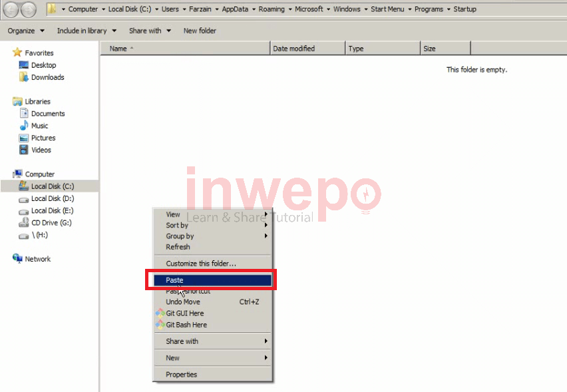Viewport: 567px width, 392px height.
Task: Select the Libraries icon in sidebar
Action: click(17, 101)
